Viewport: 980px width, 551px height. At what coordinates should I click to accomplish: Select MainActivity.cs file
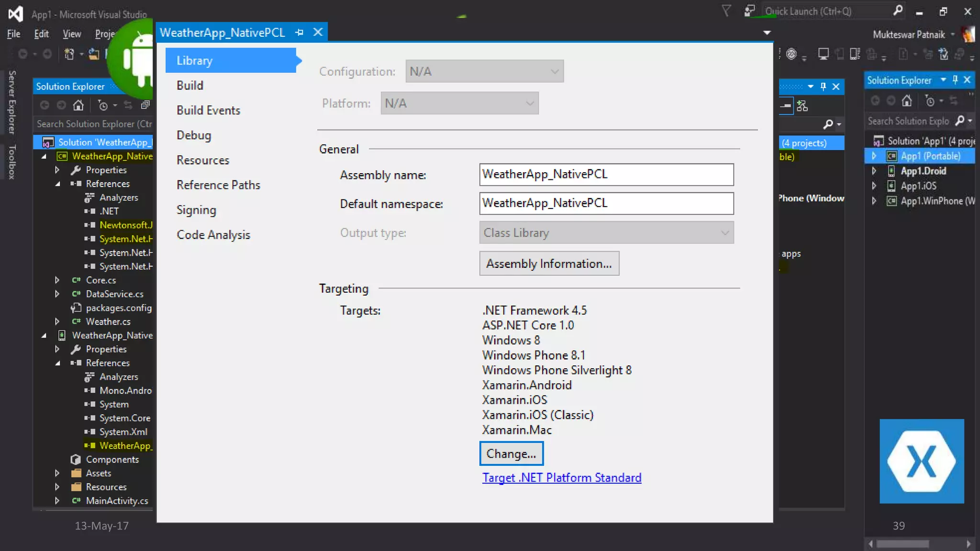point(117,501)
